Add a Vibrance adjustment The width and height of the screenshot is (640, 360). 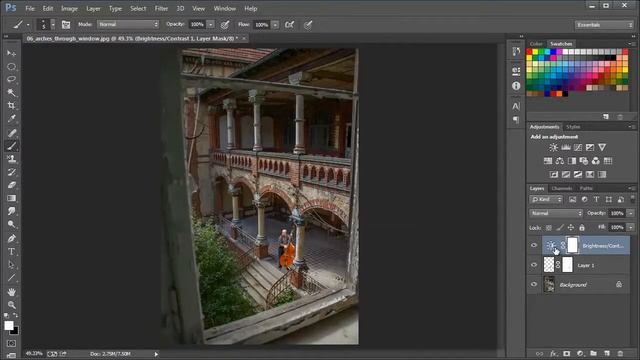point(602,147)
